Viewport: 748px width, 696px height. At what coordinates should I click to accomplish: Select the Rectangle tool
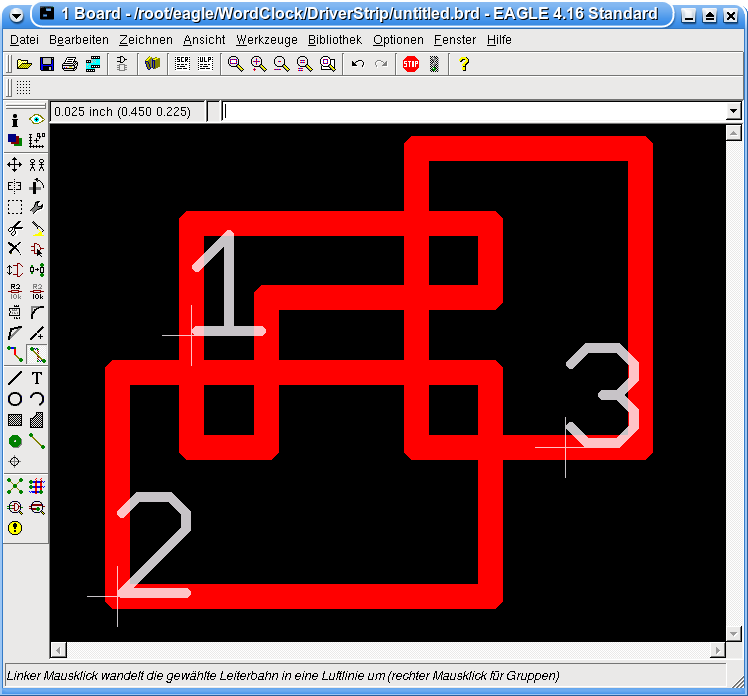click(x=15, y=420)
